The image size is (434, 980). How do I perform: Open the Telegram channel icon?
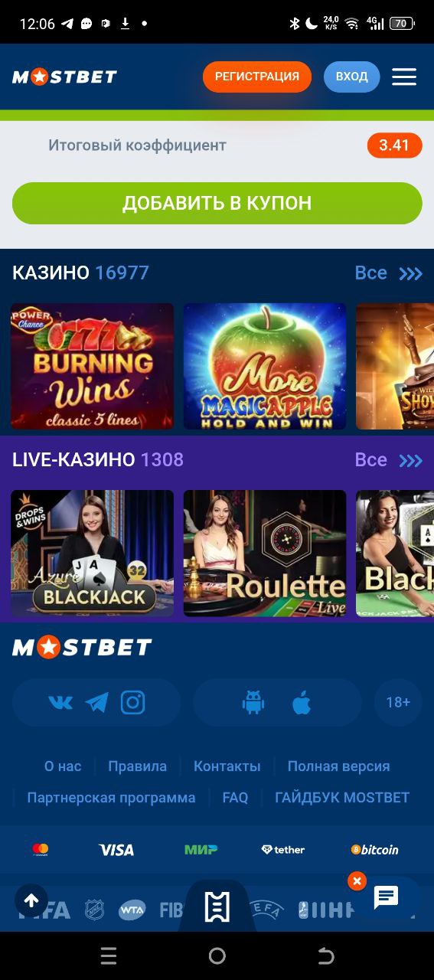tap(96, 702)
